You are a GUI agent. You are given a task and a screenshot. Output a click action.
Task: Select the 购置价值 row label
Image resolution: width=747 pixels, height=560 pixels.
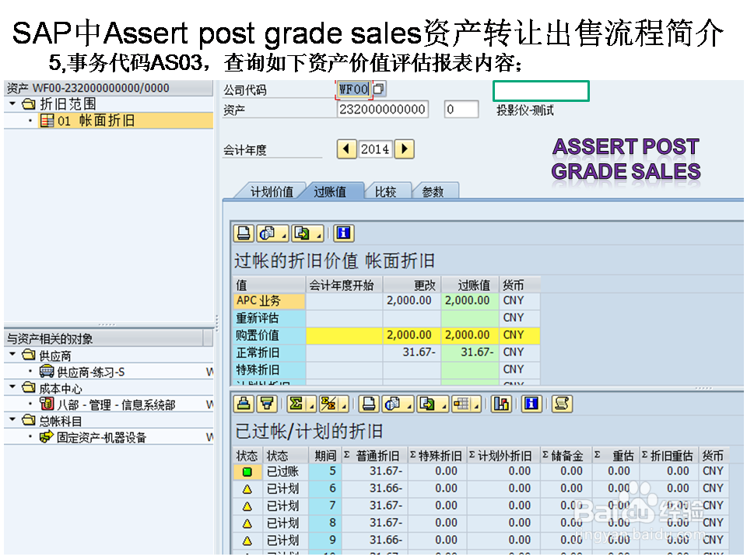pyautogui.click(x=269, y=334)
